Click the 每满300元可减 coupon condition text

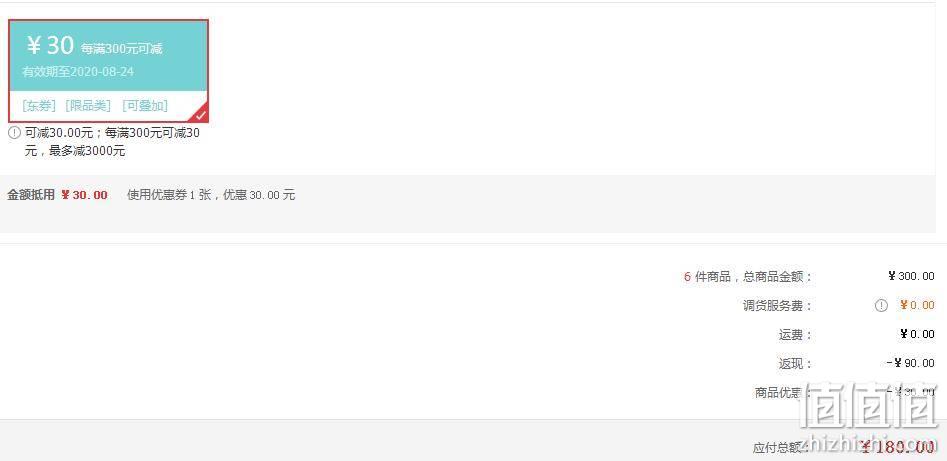[x=121, y=49]
